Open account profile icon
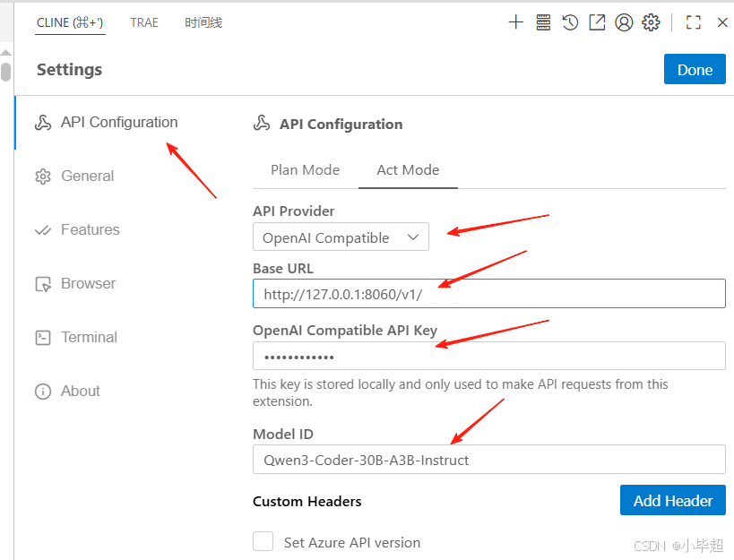This screenshot has height=560, width=734. [x=624, y=22]
